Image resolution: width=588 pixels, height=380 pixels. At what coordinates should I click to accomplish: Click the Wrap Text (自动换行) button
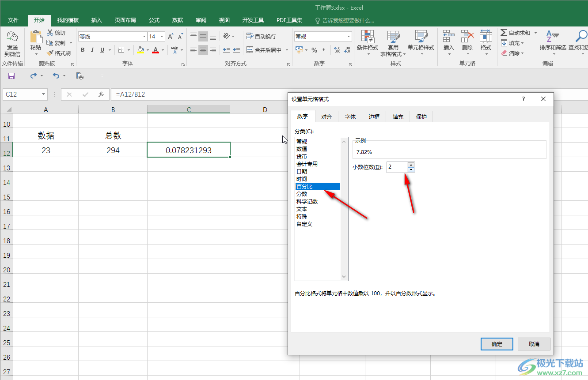(262, 36)
